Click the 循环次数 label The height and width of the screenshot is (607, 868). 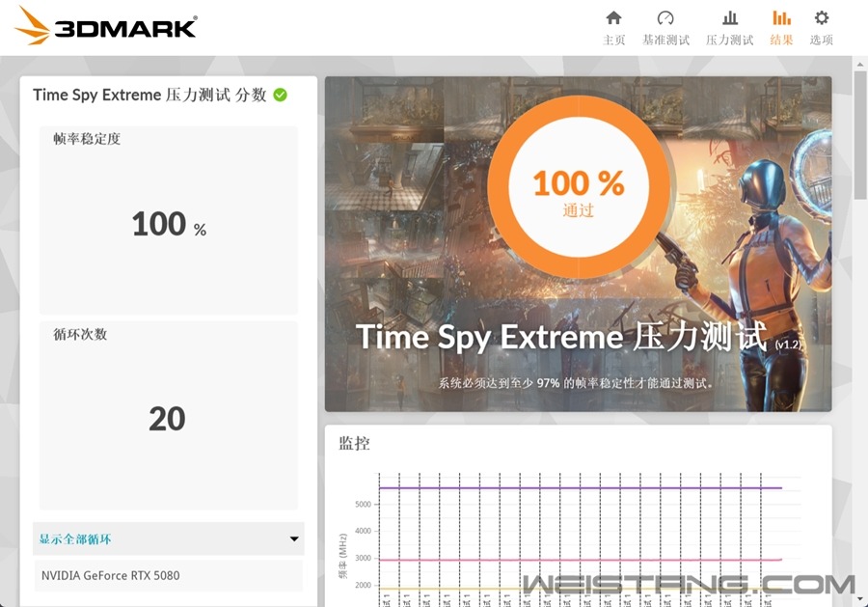click(x=80, y=334)
